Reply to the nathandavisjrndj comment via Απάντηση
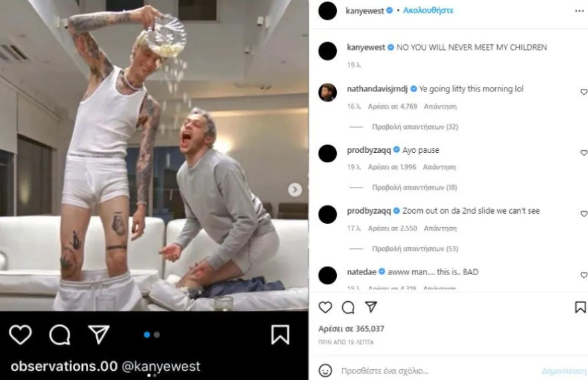This screenshot has width=588, height=380. (440, 106)
